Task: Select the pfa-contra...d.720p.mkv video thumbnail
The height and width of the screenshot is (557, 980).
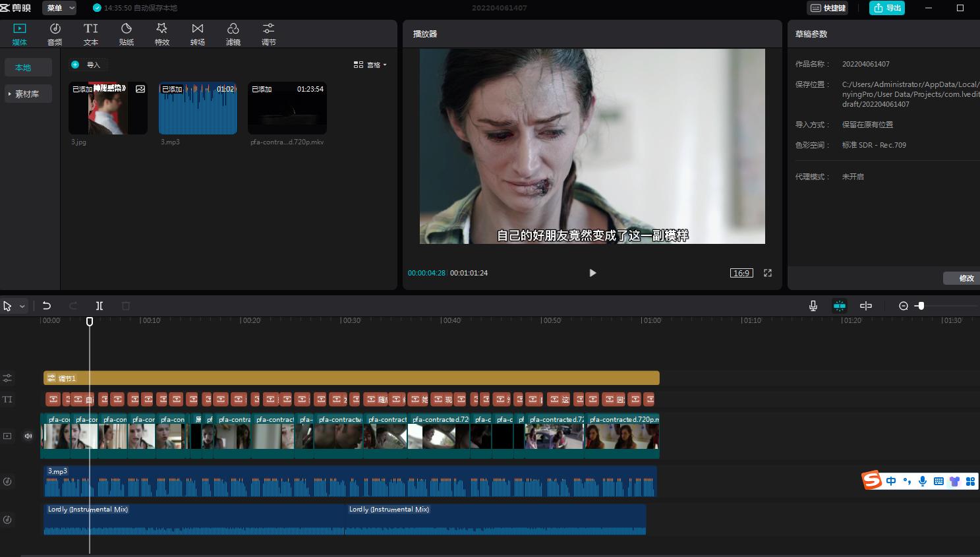Action: [287, 108]
